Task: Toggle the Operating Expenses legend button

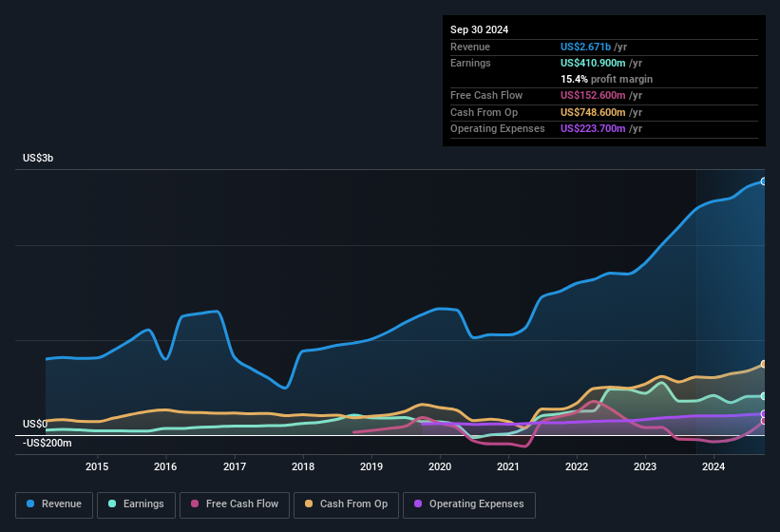Action: (469, 505)
